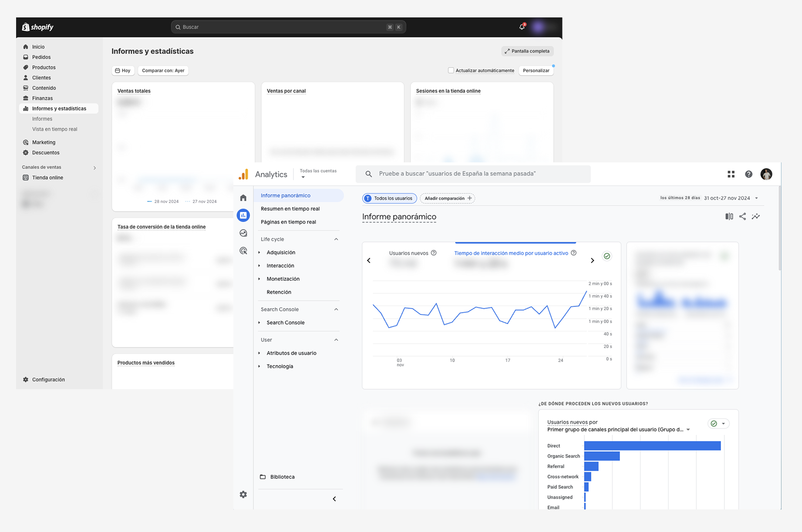Click the Pantalla completa button

point(527,51)
